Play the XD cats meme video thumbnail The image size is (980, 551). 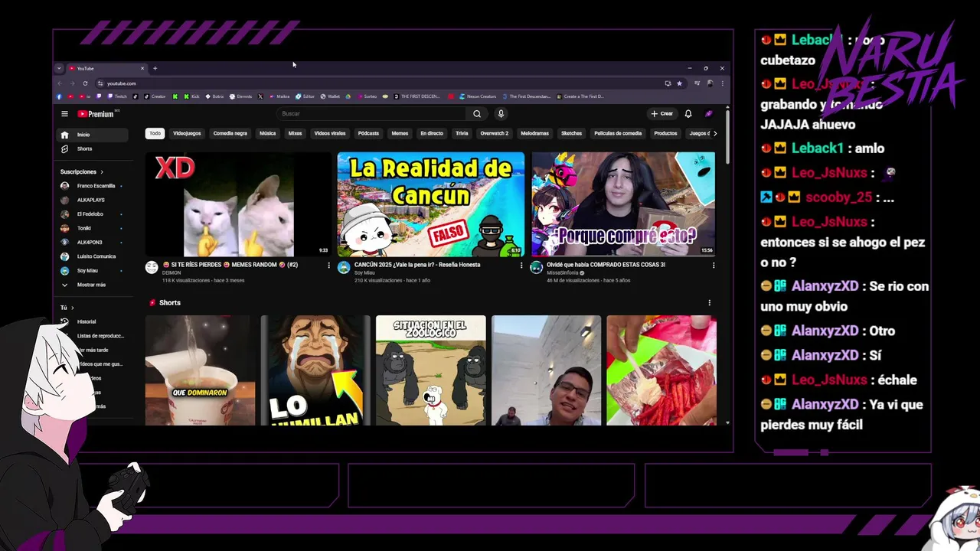tap(239, 204)
